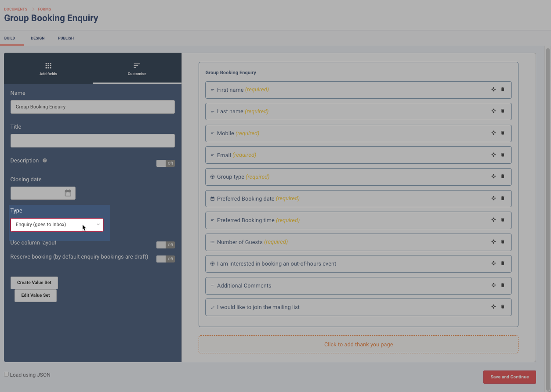Select the mailing list field label
Screen dimensions: 551x392
tap(258, 307)
